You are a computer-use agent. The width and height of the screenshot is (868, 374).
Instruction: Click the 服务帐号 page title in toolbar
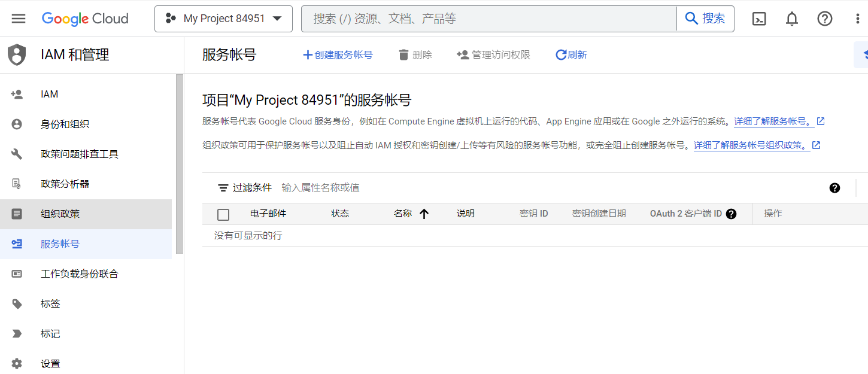(229, 54)
